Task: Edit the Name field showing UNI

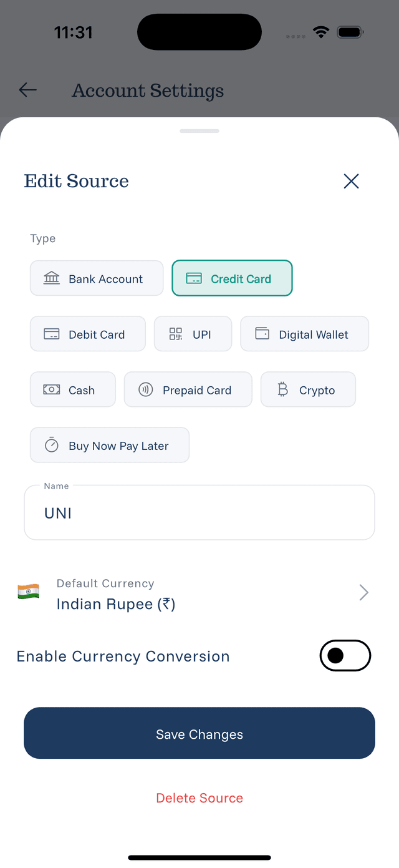Action: pos(199,512)
